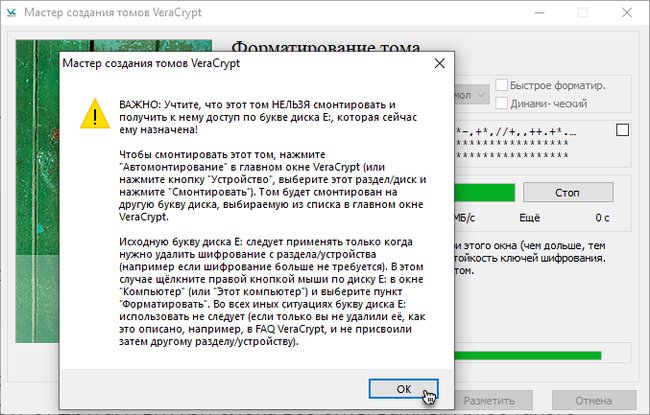The width and height of the screenshot is (650, 415).
Task: Click the green VeraCrypt wizard side image
Action: pyautogui.click(x=37, y=191)
